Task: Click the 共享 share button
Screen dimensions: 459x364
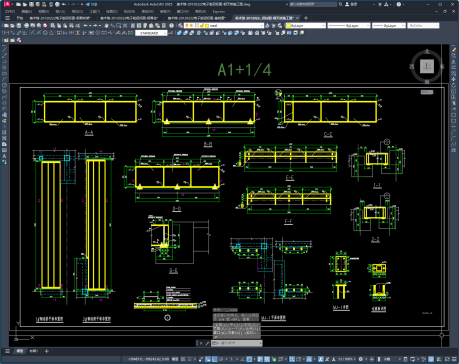Action: tap(91, 4)
